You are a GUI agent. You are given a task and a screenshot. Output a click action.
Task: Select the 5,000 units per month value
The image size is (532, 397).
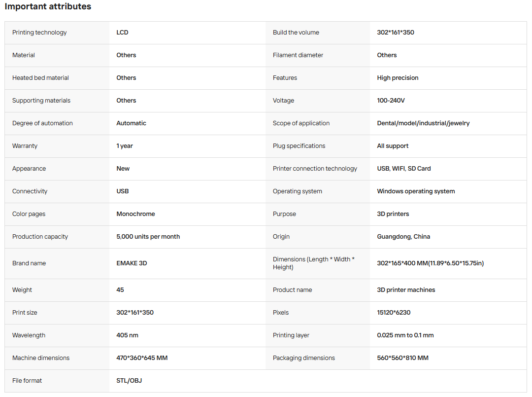coord(148,237)
